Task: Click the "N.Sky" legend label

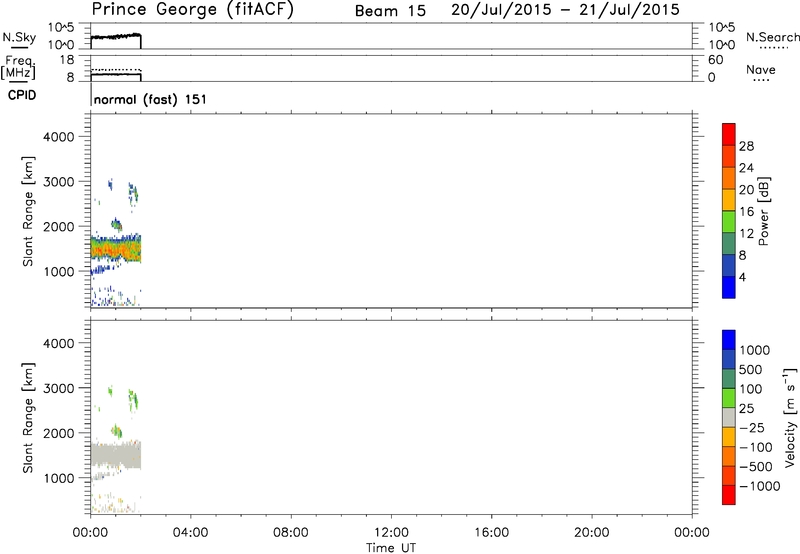Action: pyautogui.click(x=19, y=37)
